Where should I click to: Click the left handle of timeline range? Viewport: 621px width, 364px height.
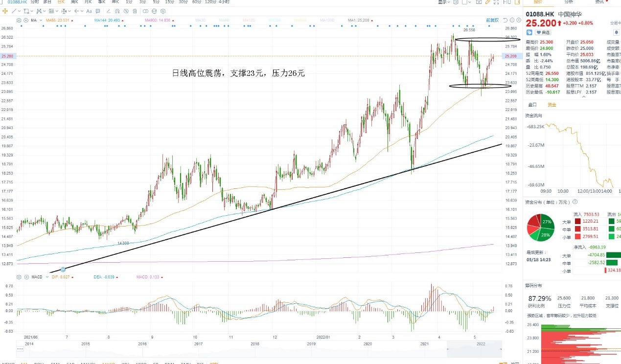point(447,349)
